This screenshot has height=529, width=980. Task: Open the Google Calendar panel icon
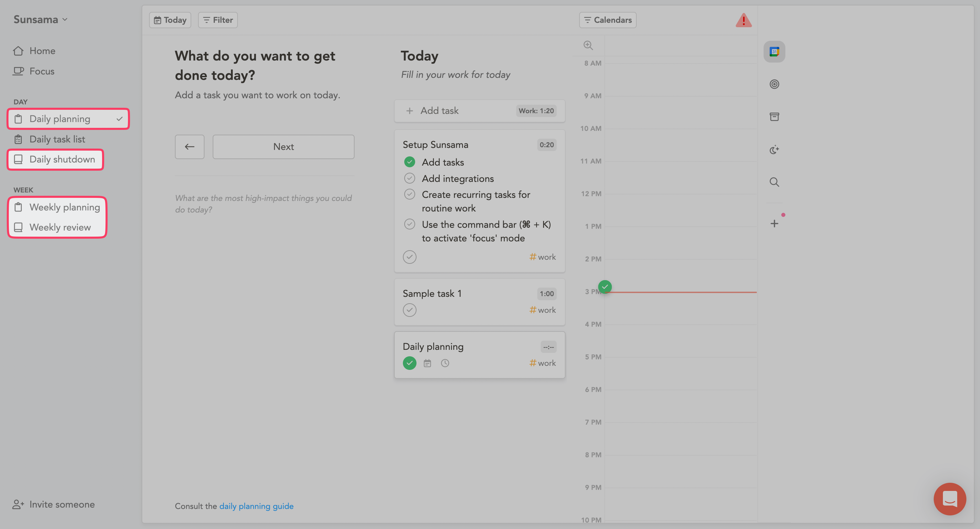click(x=774, y=52)
